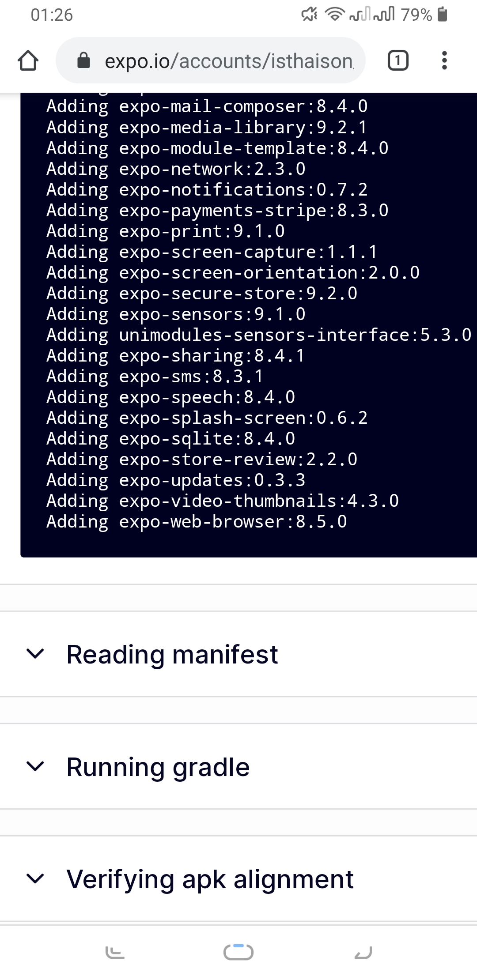The width and height of the screenshot is (477, 980).
Task: Tap the Home button left of address bar
Action: [28, 60]
